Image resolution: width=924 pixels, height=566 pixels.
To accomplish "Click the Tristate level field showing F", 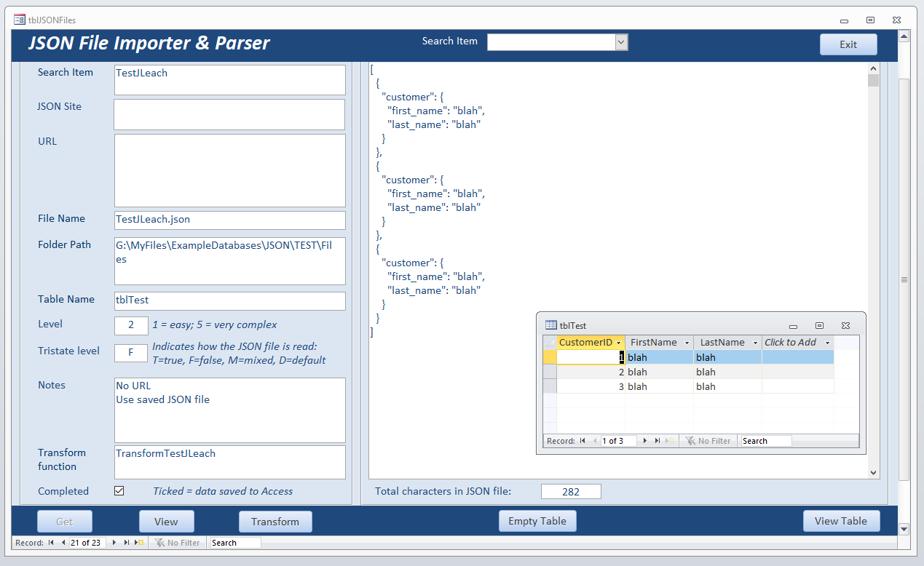I will coord(131,353).
